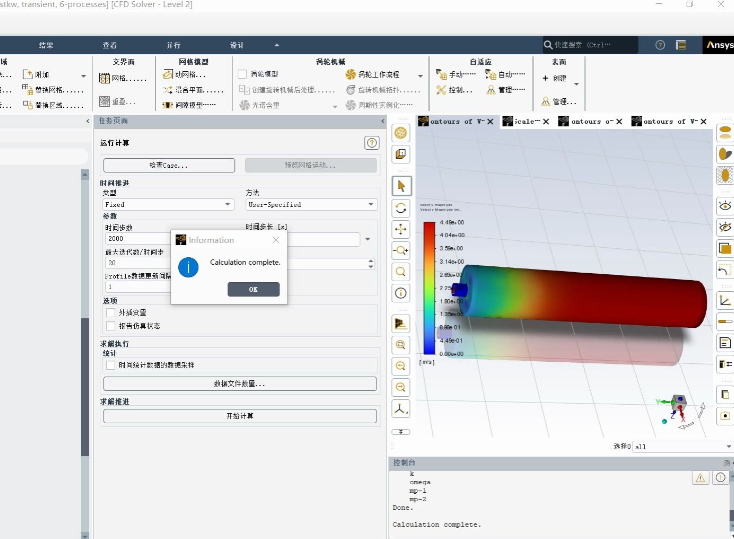The image size is (734, 539).
Task: Select the mouse pointer selection tool
Action: [401, 186]
